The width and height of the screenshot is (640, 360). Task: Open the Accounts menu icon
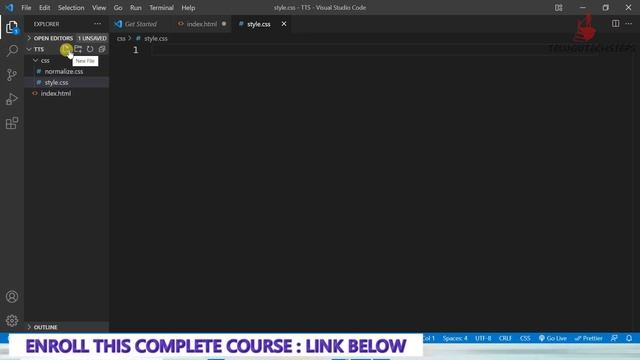12,296
